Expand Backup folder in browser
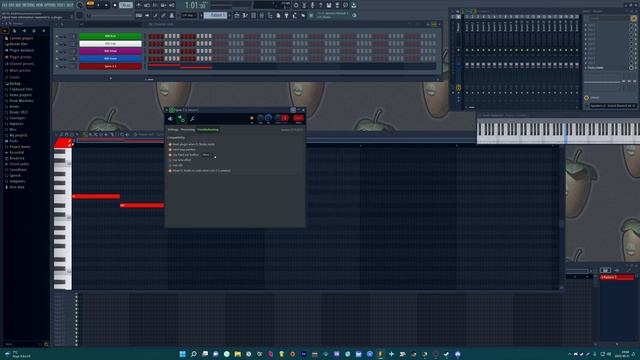The height and width of the screenshot is (360, 640). [x=15, y=84]
